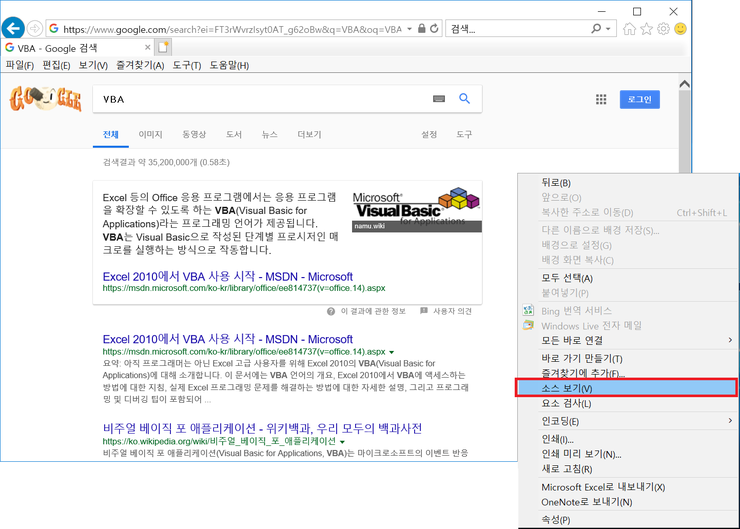Click the browser back arrow button
Screen dimensions: 740x529
click(13, 29)
